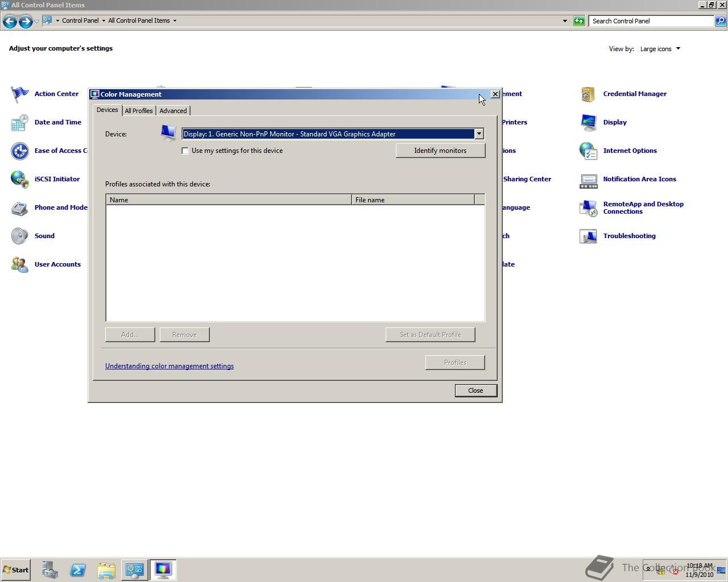Open the User Accounts icon

pos(20,264)
